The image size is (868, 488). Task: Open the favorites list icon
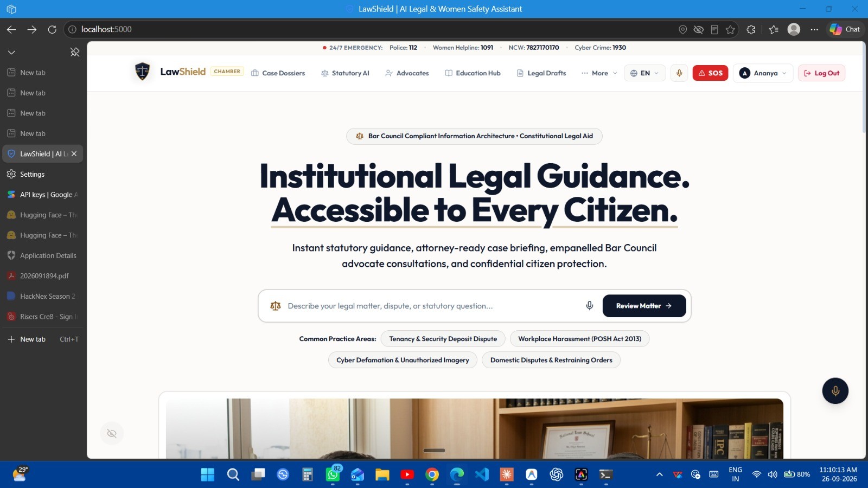[774, 29]
